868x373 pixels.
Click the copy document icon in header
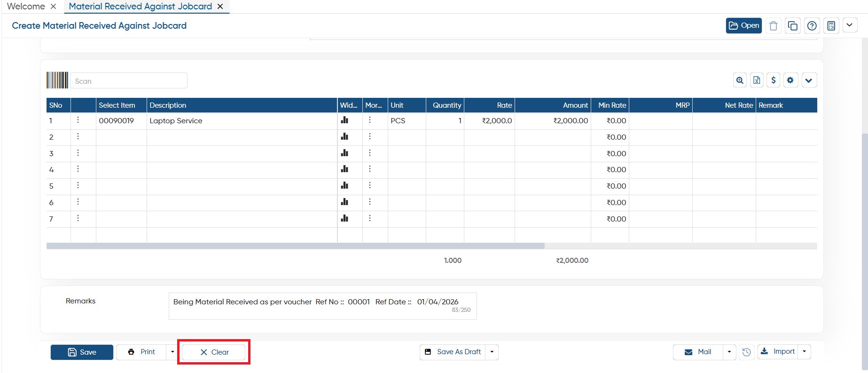coord(793,26)
